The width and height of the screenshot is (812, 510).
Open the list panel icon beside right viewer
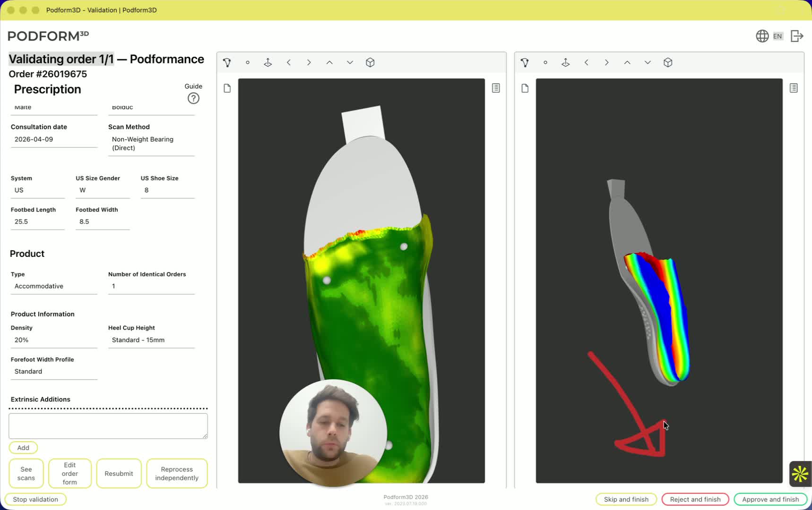pyautogui.click(x=794, y=88)
